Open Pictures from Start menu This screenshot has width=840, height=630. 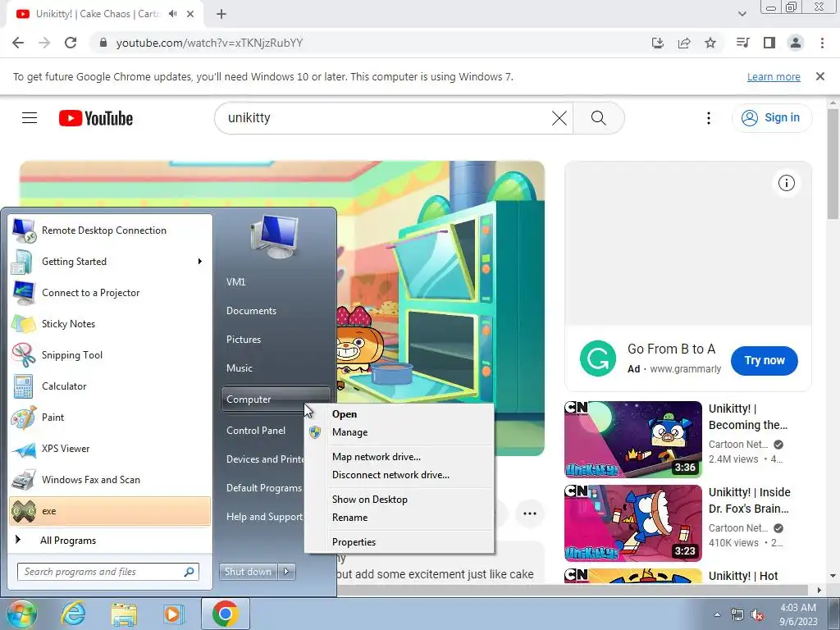[x=276, y=340]
